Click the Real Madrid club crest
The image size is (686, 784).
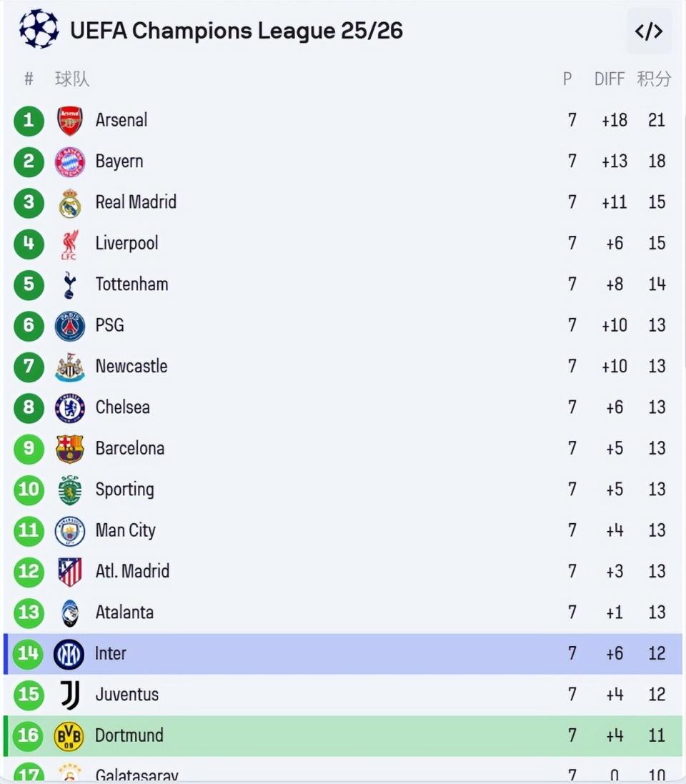[70, 203]
